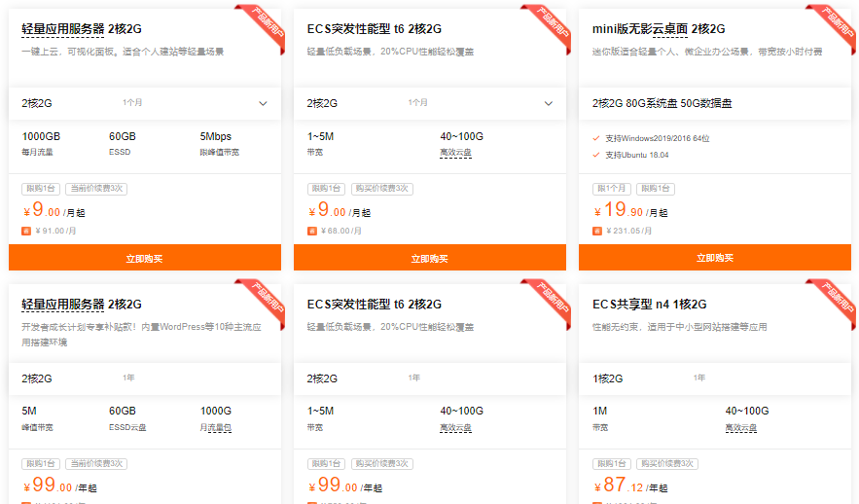Open the yearly 轻量应用服务器 2核2G title with WordPress description
Screen dimensions: 859x504
(x=82, y=304)
